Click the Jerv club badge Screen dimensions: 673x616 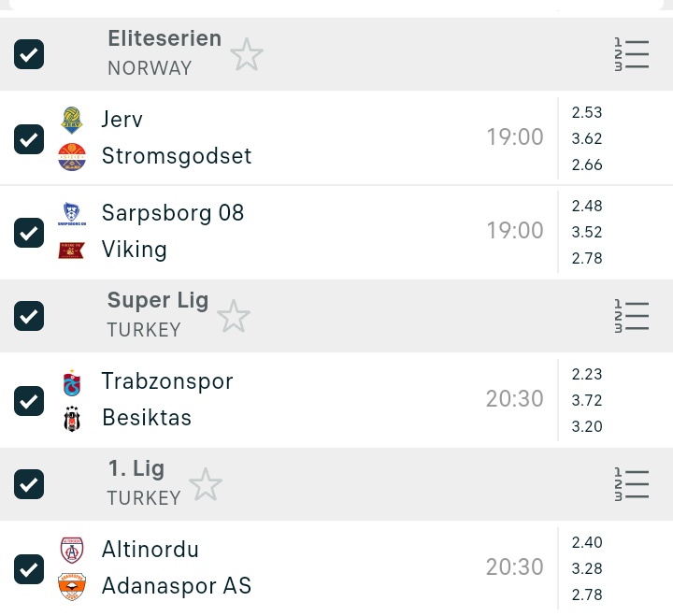tap(72, 121)
